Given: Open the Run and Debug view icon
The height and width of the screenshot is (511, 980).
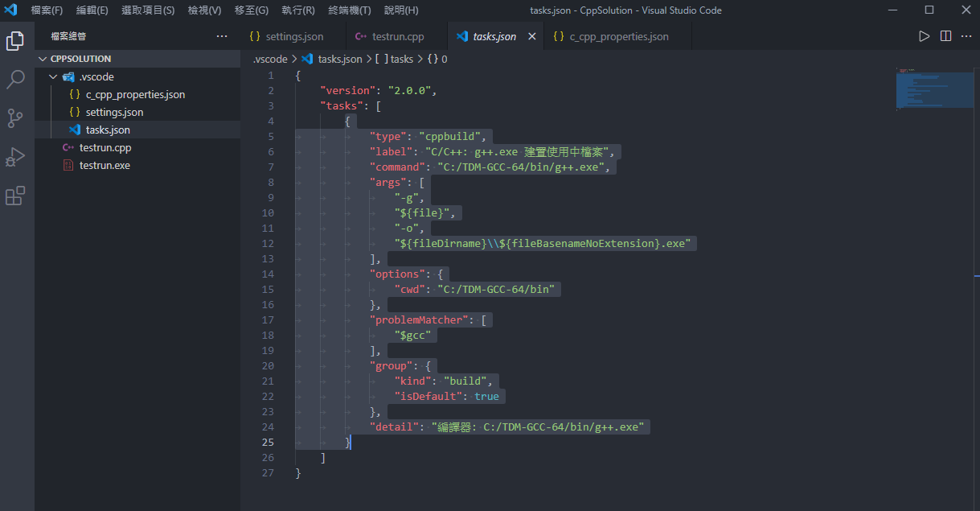Looking at the screenshot, I should pyautogui.click(x=15, y=157).
